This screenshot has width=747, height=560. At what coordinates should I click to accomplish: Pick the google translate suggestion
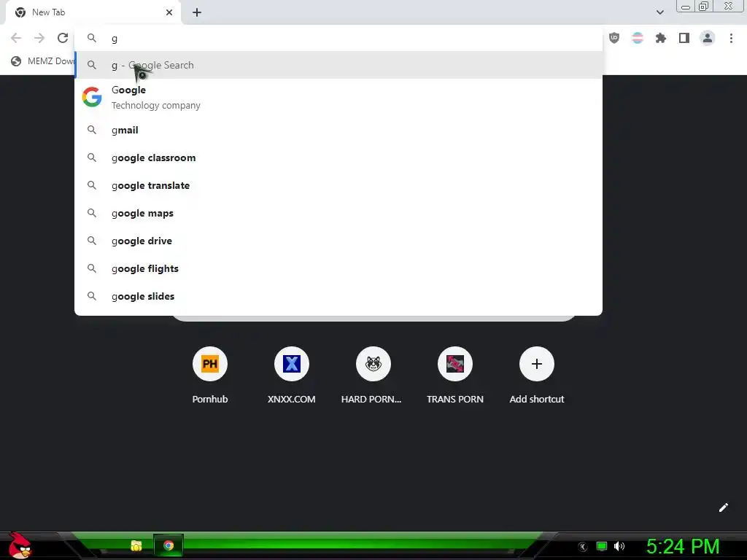[338, 185]
